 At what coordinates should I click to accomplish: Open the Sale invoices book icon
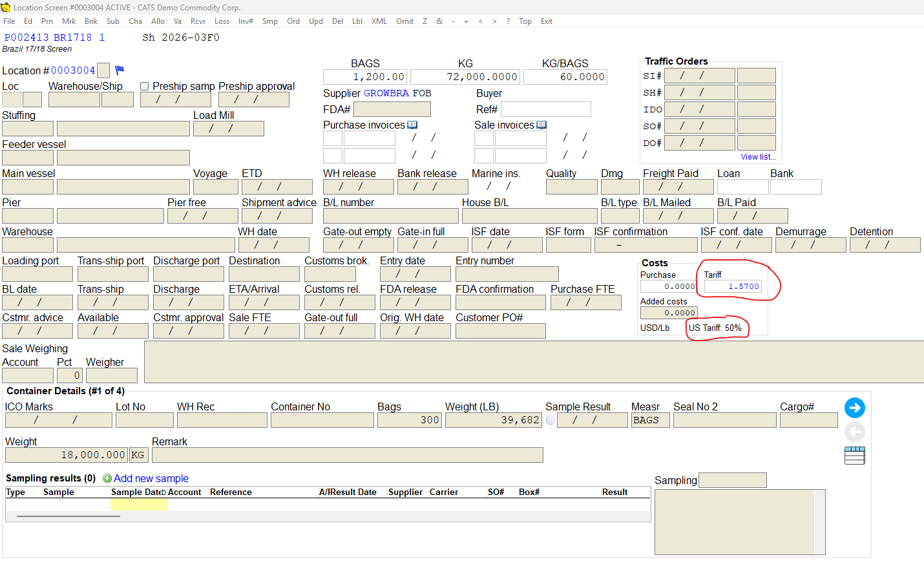[x=541, y=125]
